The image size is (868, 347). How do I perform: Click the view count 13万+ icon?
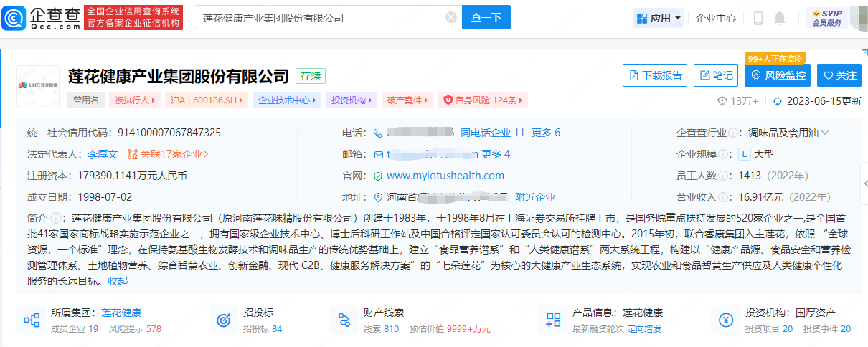click(x=722, y=101)
